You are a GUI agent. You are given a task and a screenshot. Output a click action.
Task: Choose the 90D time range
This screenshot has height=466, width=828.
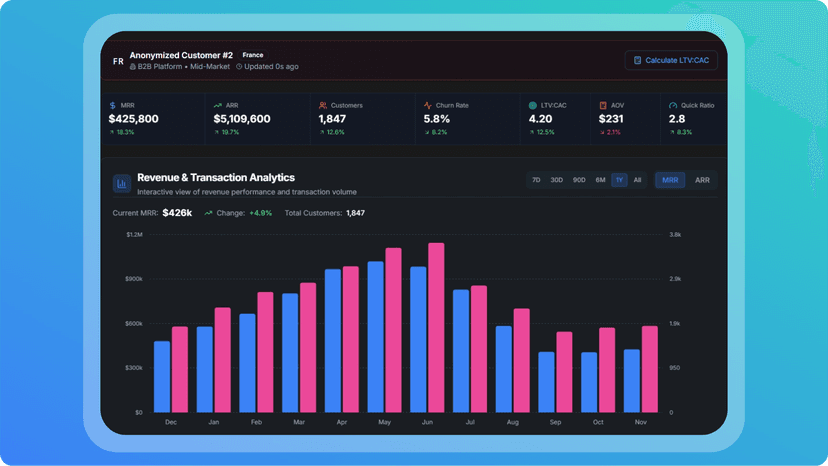(579, 180)
